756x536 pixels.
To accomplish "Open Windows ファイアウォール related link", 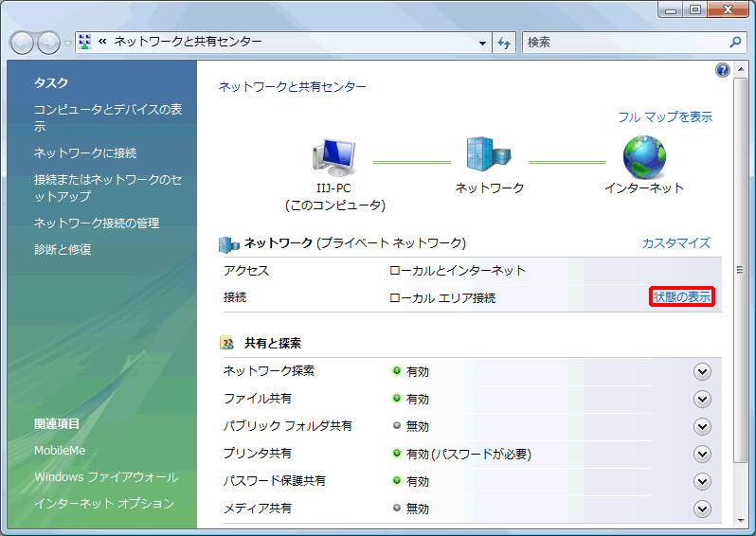I will tap(106, 477).
